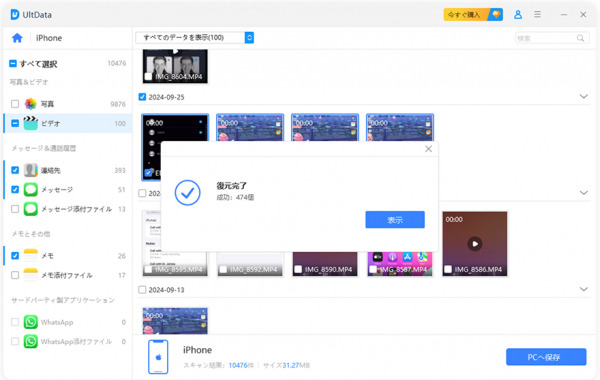The width and height of the screenshot is (600, 380).
Task: Select the IMG_8604.MP4 checkbox
Action: pyautogui.click(x=148, y=77)
